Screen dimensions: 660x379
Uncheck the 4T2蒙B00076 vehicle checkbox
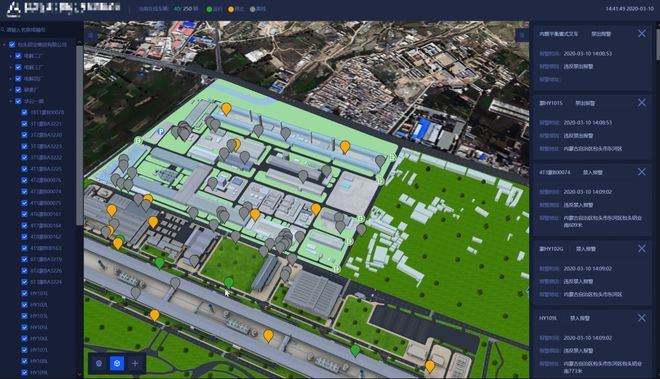pyautogui.click(x=24, y=180)
